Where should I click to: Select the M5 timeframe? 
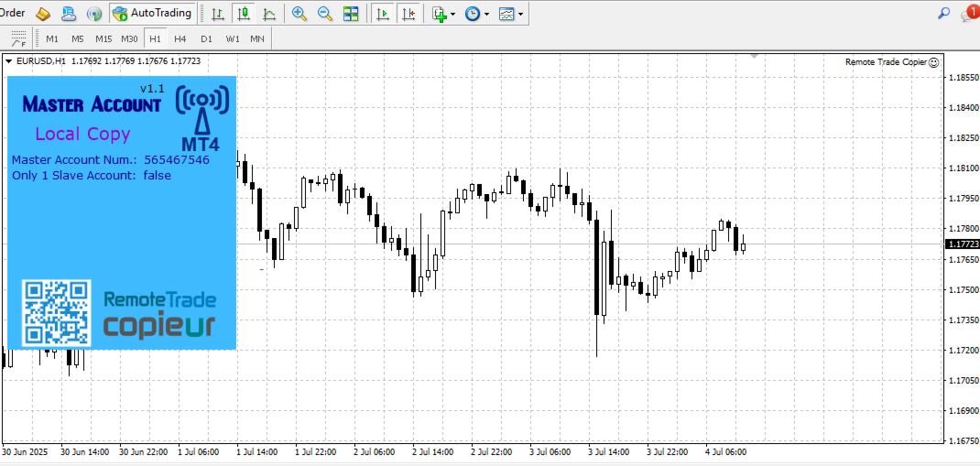[x=78, y=38]
